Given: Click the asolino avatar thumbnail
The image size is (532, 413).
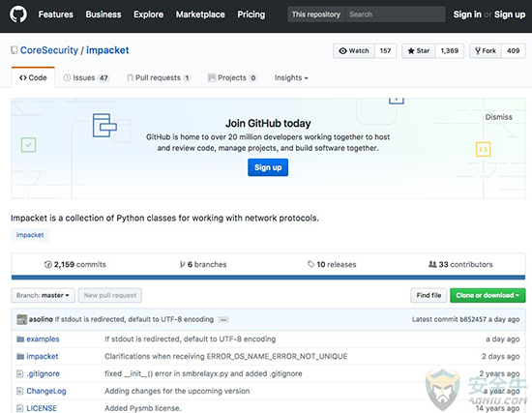Looking at the screenshot, I should click(x=21, y=319).
